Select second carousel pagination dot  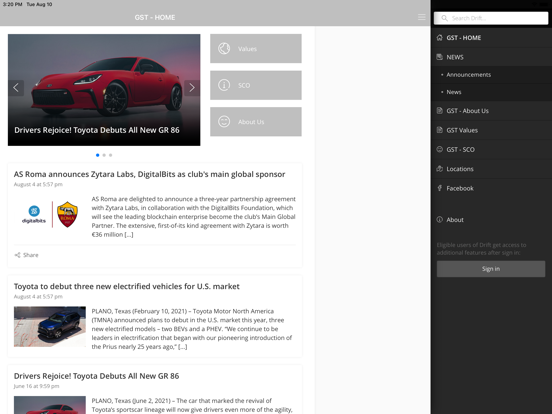point(104,155)
